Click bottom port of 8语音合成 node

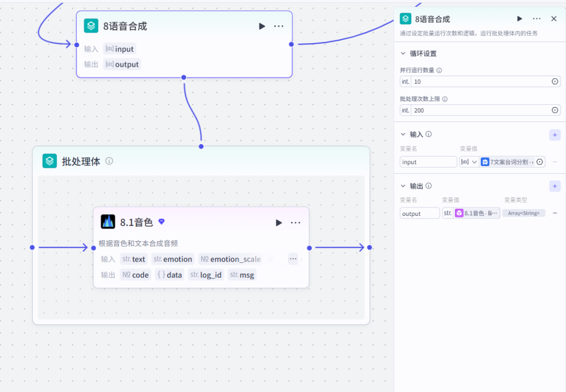tap(184, 77)
